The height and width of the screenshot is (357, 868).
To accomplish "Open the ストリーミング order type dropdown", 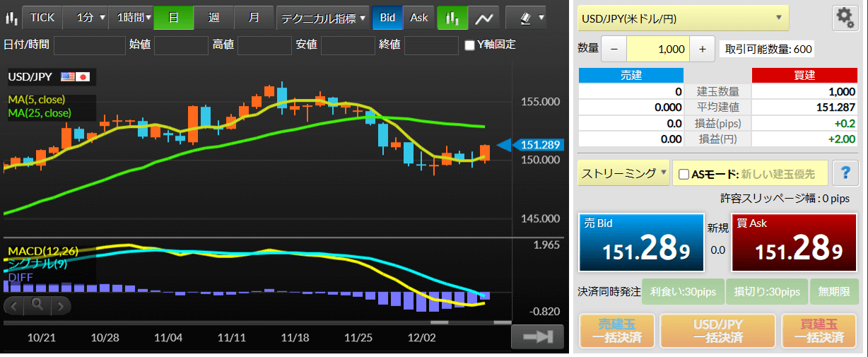I will 623,173.
